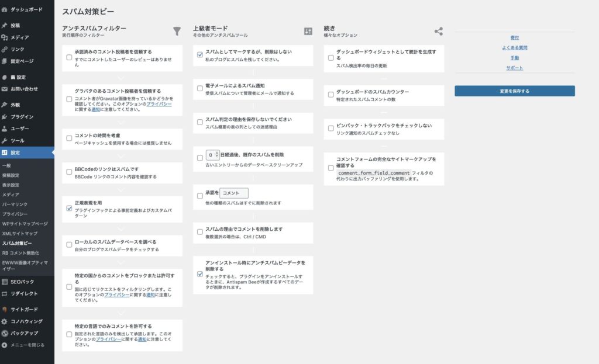Click the envelope icon next to お問い合わせ
This screenshot has width=599, height=364.
click(x=5, y=89)
